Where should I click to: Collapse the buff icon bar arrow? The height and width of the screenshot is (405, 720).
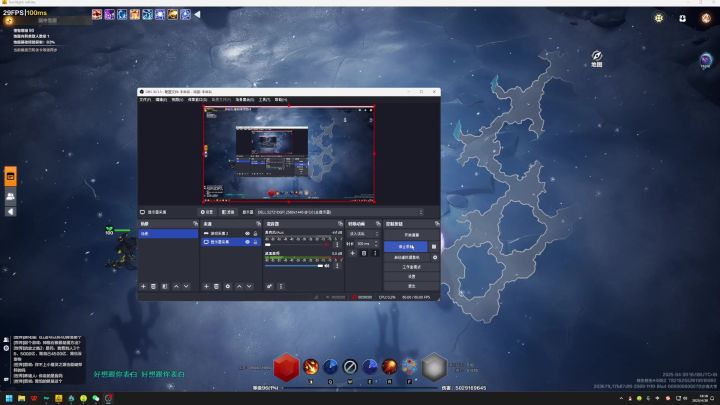click(197, 15)
